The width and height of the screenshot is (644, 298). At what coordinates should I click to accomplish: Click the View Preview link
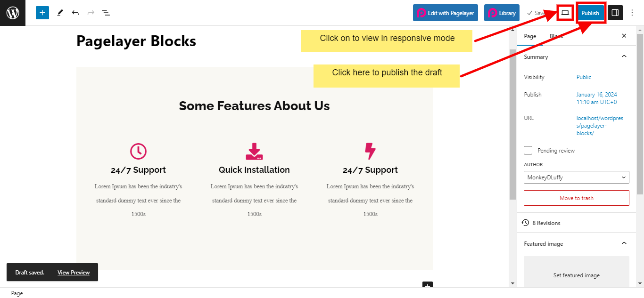(x=74, y=273)
